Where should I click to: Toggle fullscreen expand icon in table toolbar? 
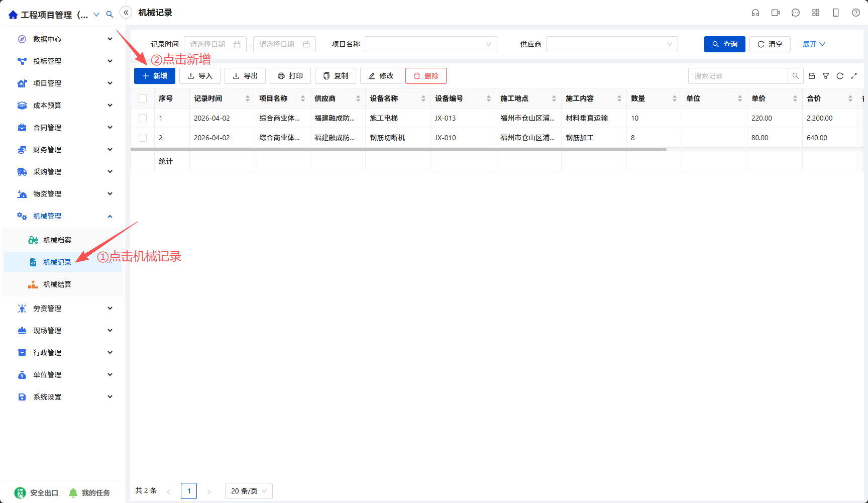coord(854,76)
